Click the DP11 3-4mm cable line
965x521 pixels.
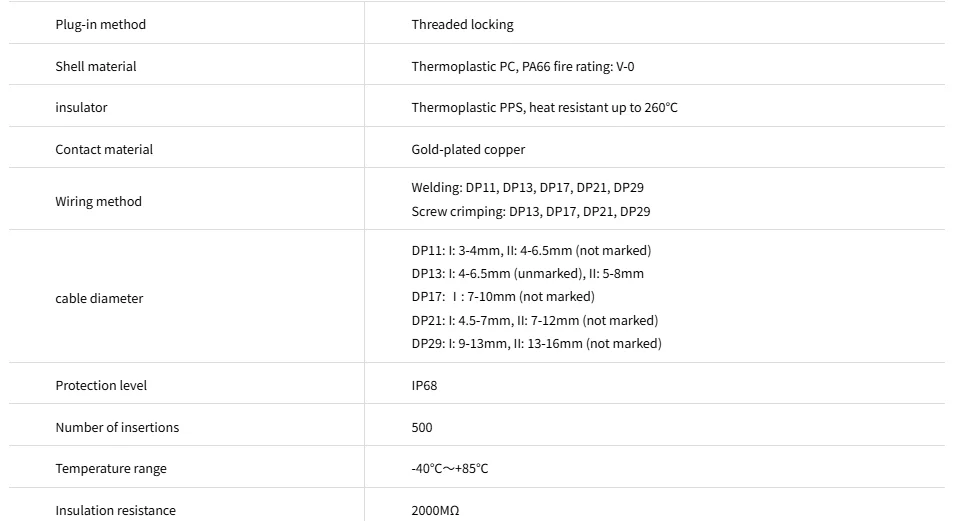[531, 251]
